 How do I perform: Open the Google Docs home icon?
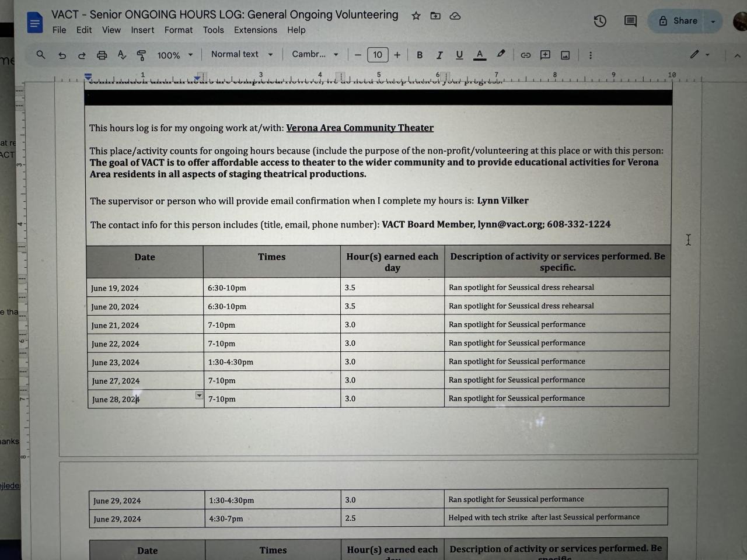35,23
